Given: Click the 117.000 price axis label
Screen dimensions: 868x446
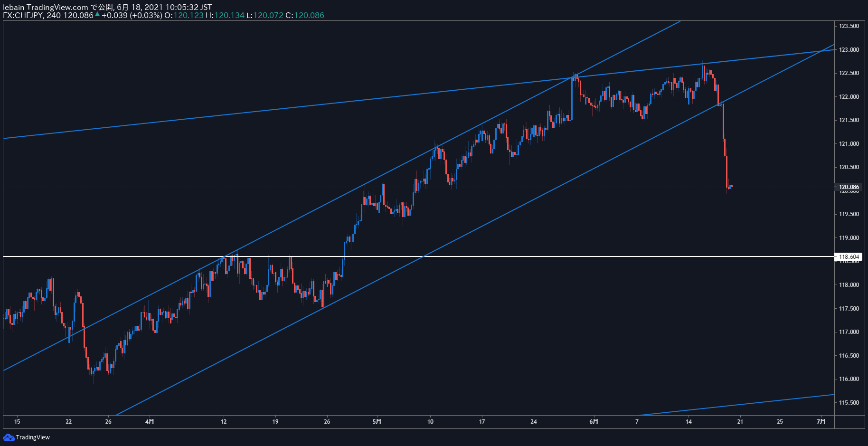Looking at the screenshot, I should 849,332.
